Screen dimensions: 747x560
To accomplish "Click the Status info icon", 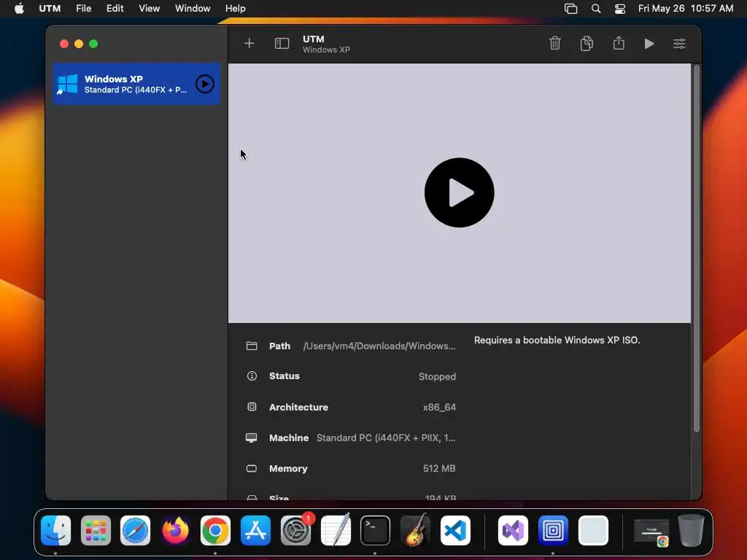I will [x=252, y=376].
